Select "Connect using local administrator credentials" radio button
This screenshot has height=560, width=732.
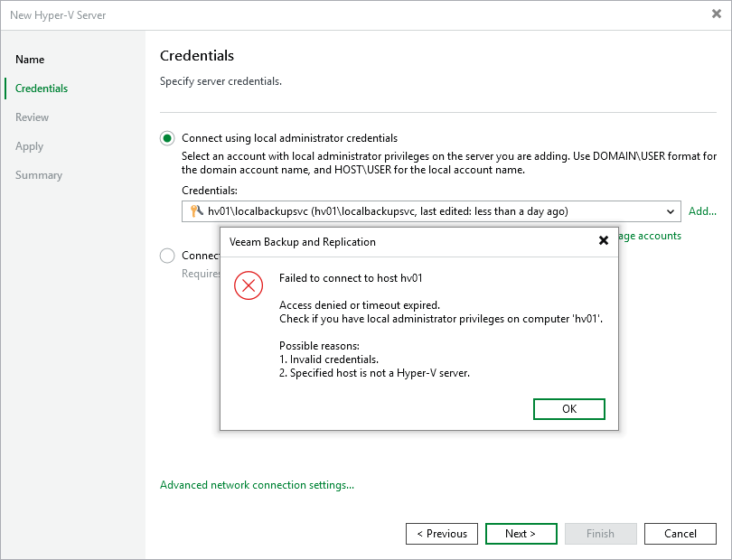[167, 138]
